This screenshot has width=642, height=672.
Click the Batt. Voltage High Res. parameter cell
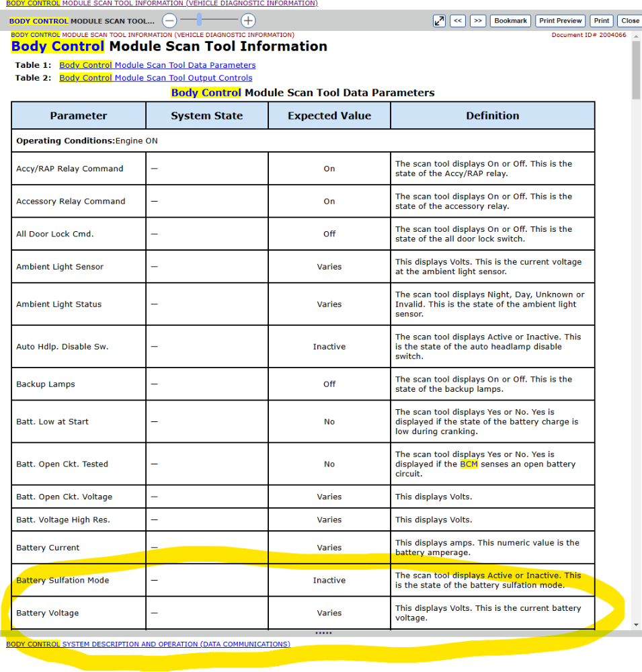point(79,520)
